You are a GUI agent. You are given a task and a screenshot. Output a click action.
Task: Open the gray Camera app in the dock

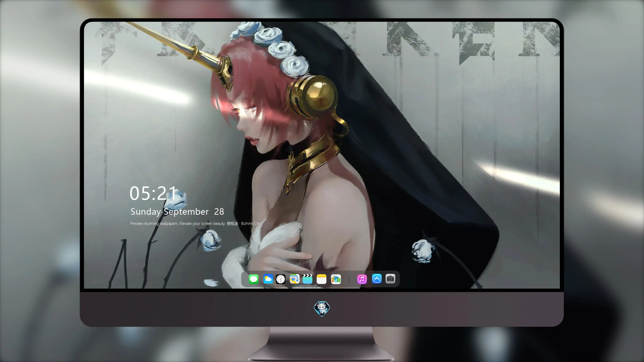390,279
